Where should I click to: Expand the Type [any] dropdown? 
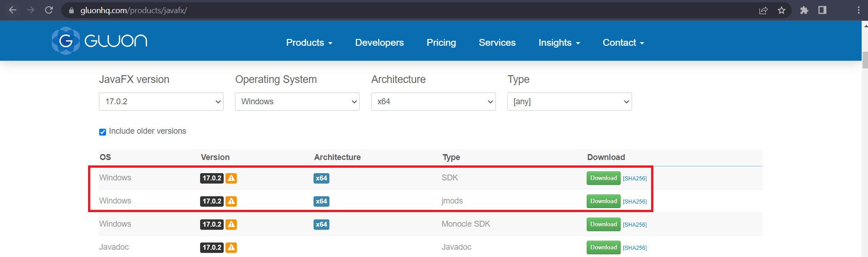(569, 102)
